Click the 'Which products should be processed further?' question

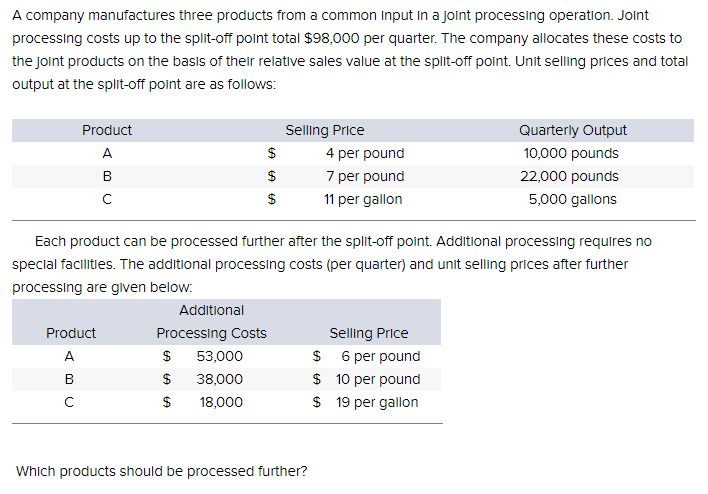pos(161,471)
